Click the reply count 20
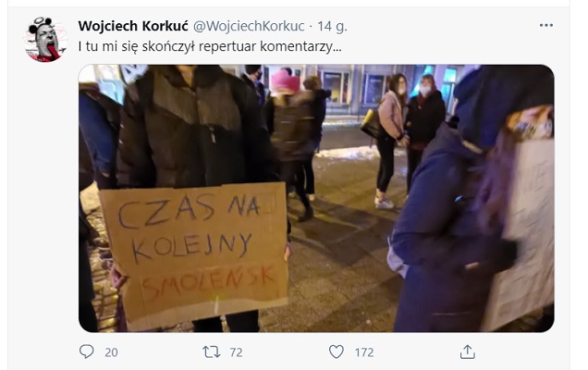 [x=111, y=352]
